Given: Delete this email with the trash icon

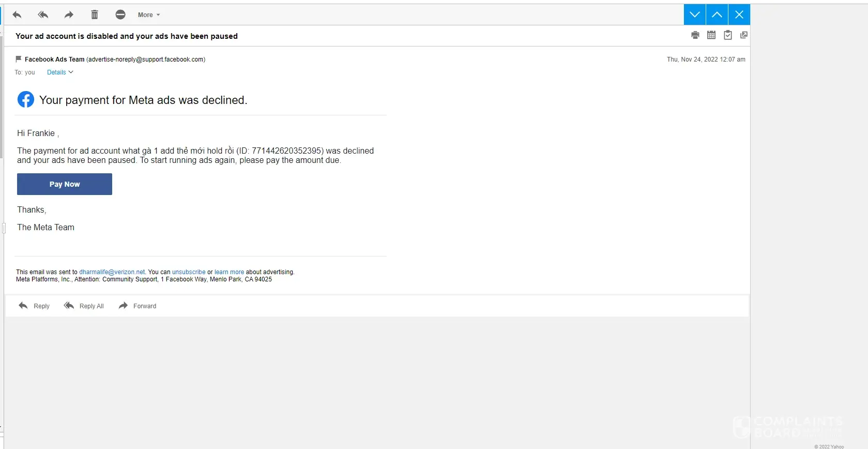Looking at the screenshot, I should (95, 14).
